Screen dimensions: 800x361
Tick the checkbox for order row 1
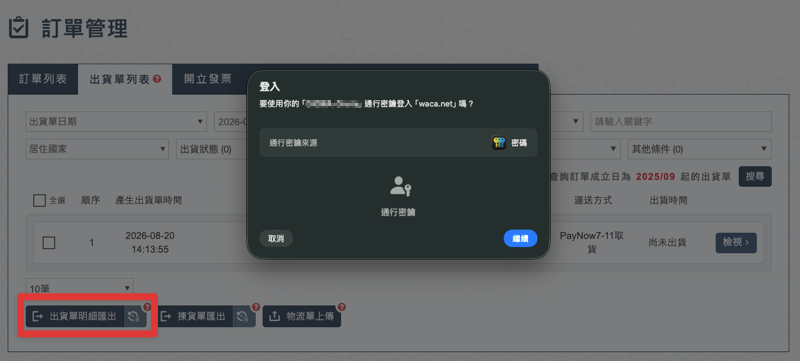(49, 243)
